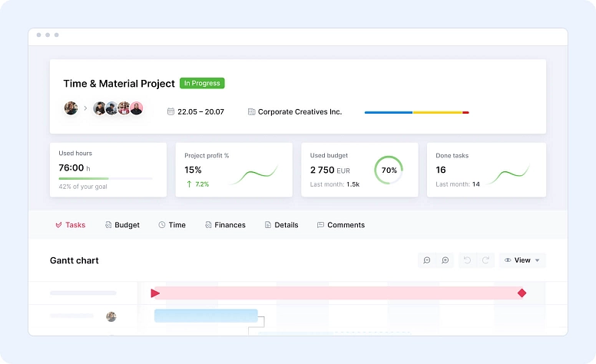Click the calendar icon beside project dates

(x=171, y=111)
